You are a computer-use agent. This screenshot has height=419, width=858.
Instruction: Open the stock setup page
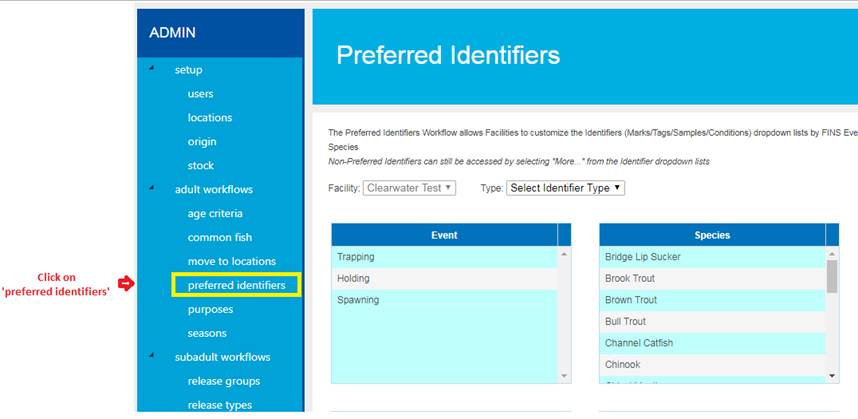pyautogui.click(x=200, y=166)
